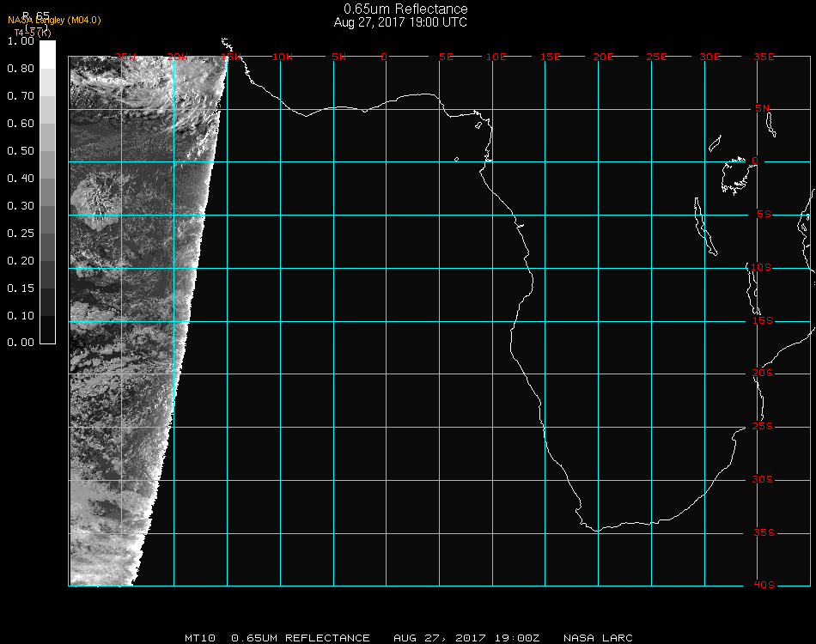Click the 35E longitude label
This screenshot has height=644, width=816.
point(764,57)
